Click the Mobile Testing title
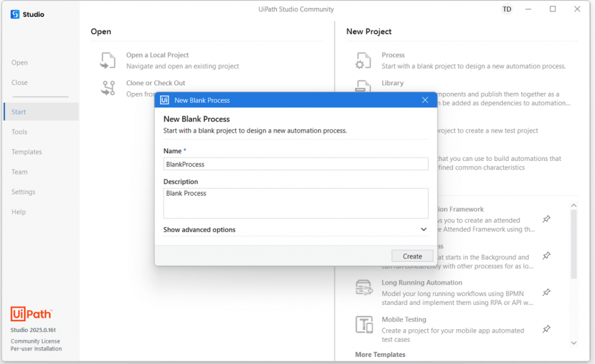 point(404,319)
